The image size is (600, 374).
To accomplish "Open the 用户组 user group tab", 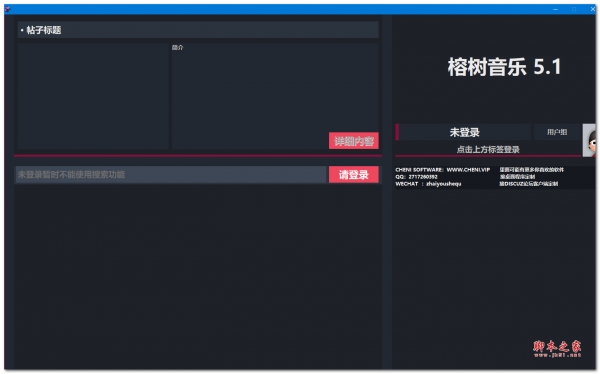I will [x=557, y=132].
